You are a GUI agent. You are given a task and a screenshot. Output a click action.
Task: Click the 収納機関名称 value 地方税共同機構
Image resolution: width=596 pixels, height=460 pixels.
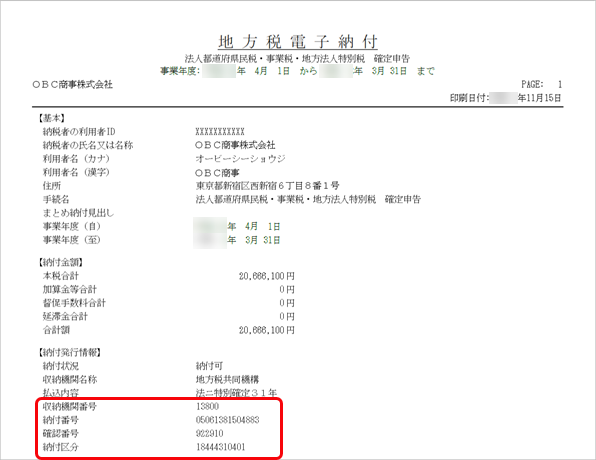[227, 379]
